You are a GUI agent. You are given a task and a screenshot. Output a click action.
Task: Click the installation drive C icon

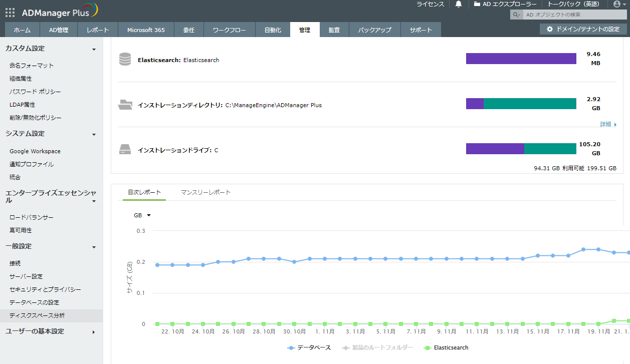click(x=125, y=150)
